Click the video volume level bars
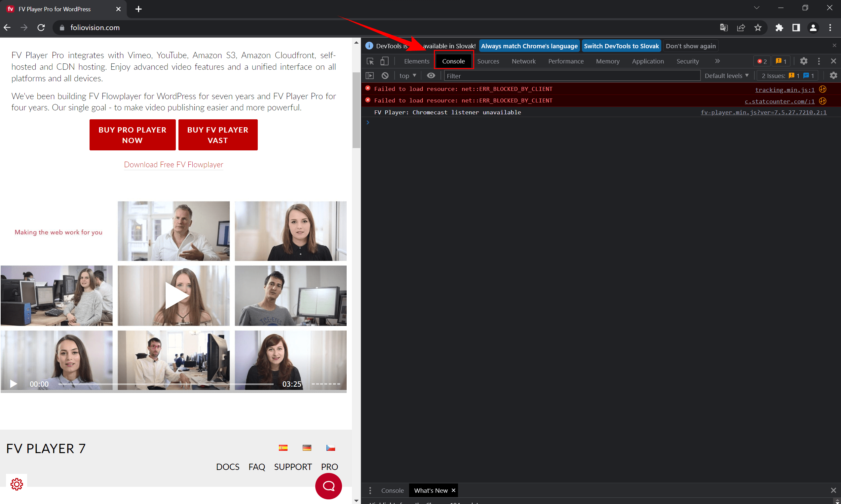Screen dimensions: 841x504 [x=325, y=384]
